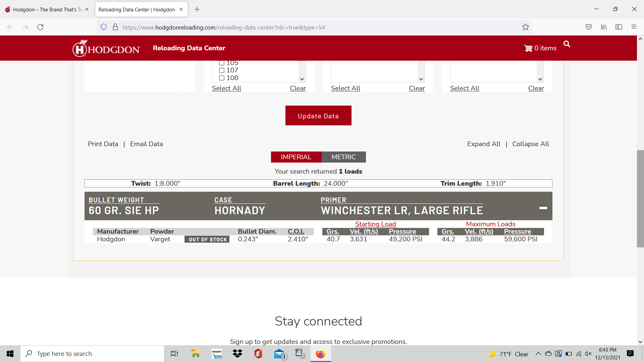Viewport: 644px width, 362px height.
Task: Switch to the first Hodgdon browser tab
Action: 47,9
